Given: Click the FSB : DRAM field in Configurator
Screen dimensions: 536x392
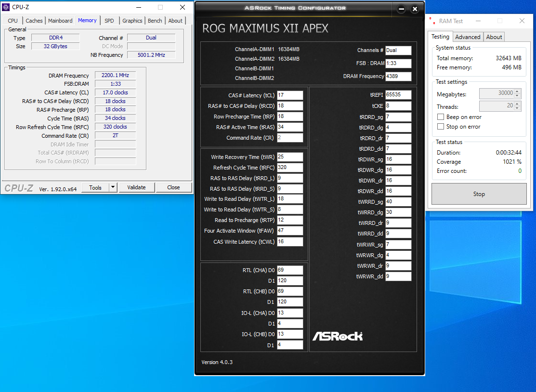Looking at the screenshot, I should point(398,63).
